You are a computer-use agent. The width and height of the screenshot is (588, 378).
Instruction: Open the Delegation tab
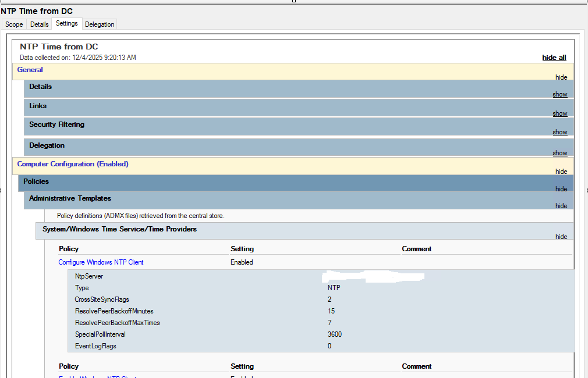point(100,24)
